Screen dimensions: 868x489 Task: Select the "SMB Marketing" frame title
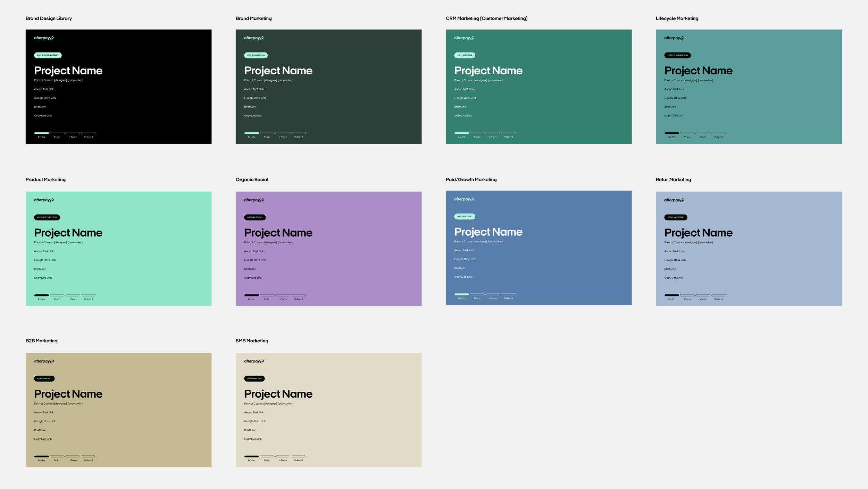pos(252,341)
